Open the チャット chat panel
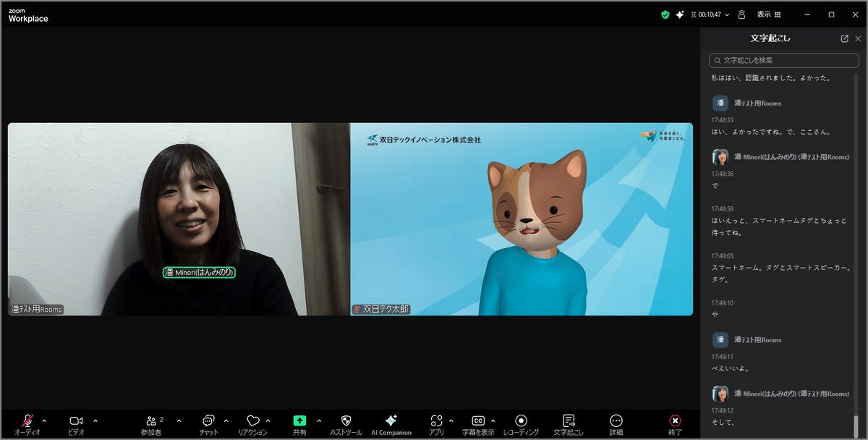This screenshot has height=440, width=868. pos(208,424)
